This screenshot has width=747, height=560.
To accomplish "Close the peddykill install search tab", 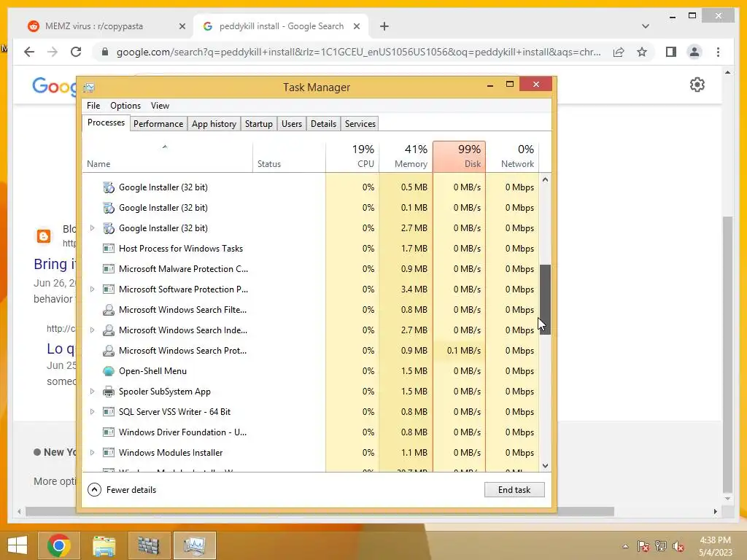I will (x=356, y=26).
